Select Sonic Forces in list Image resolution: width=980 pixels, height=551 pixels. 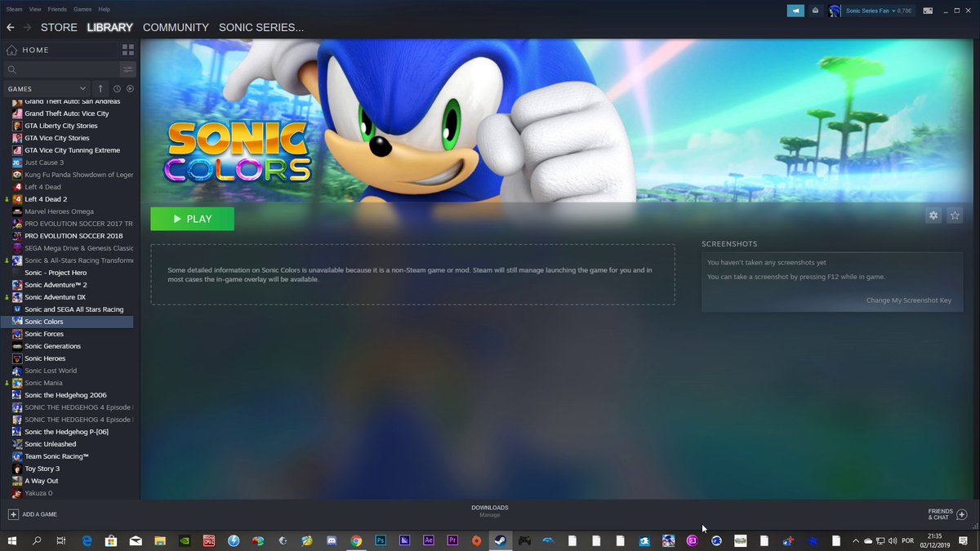(44, 334)
